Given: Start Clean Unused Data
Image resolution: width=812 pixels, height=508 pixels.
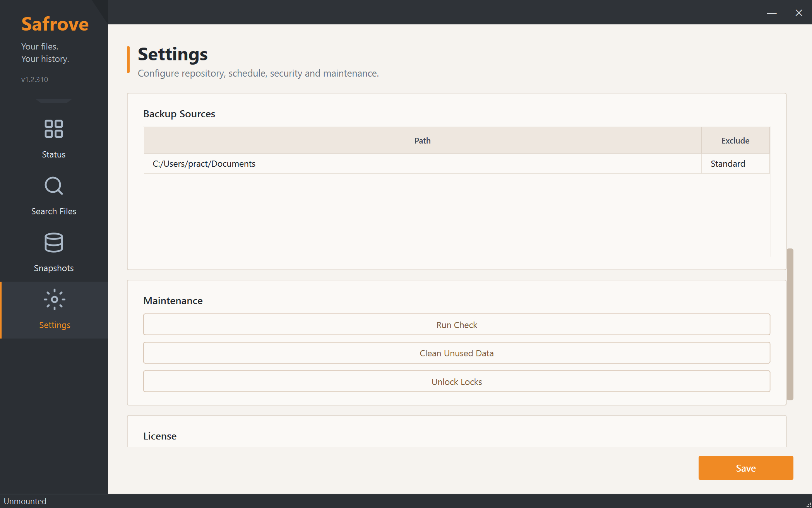Looking at the screenshot, I should [x=457, y=353].
